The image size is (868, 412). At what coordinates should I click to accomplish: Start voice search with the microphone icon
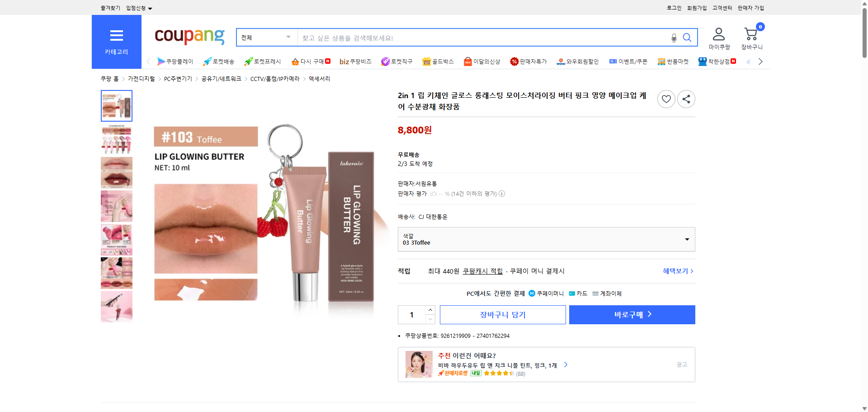[674, 38]
